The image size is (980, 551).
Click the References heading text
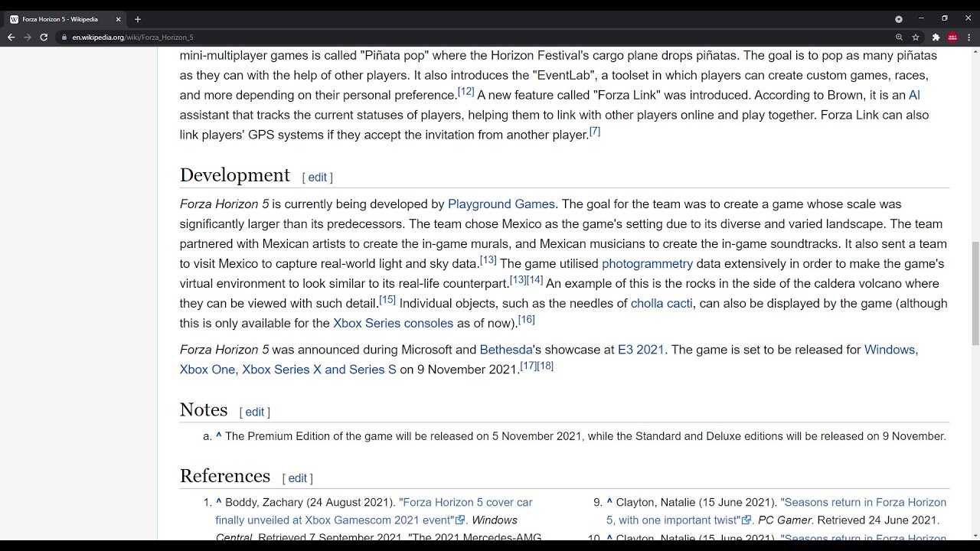click(x=225, y=476)
